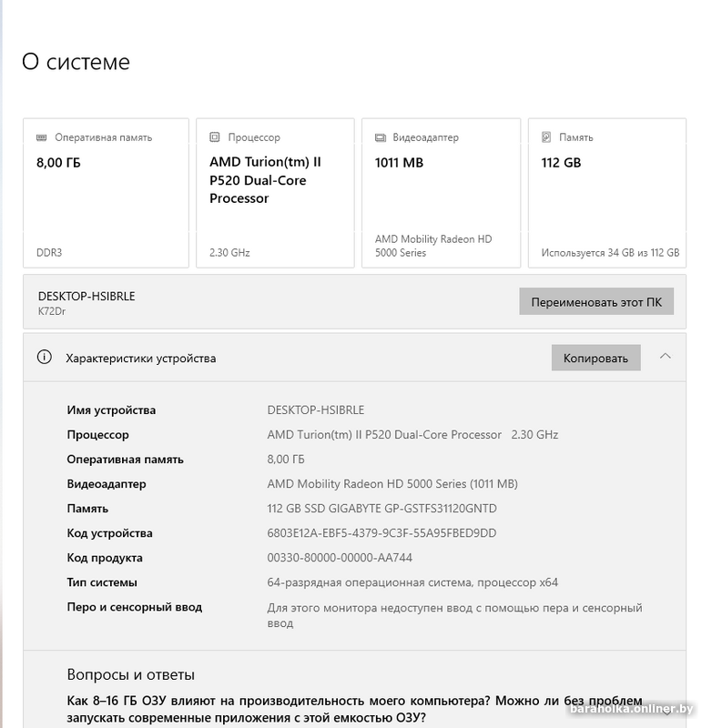The image size is (712, 728).
Task: Click the storage Память icon
Action: (546, 137)
